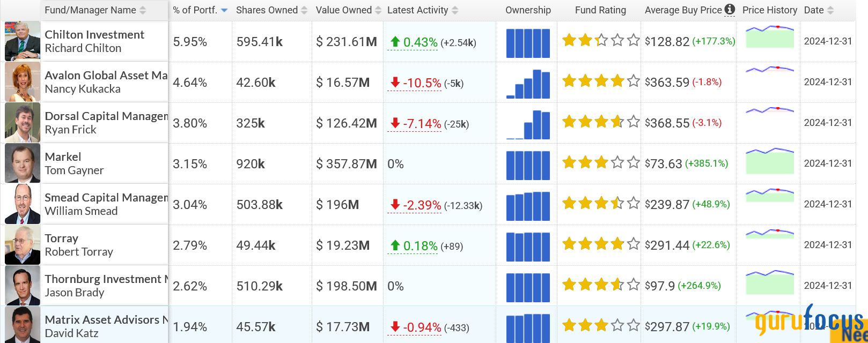Click Markel's ownership bar chart
This screenshot has width=868, height=343.
528,165
